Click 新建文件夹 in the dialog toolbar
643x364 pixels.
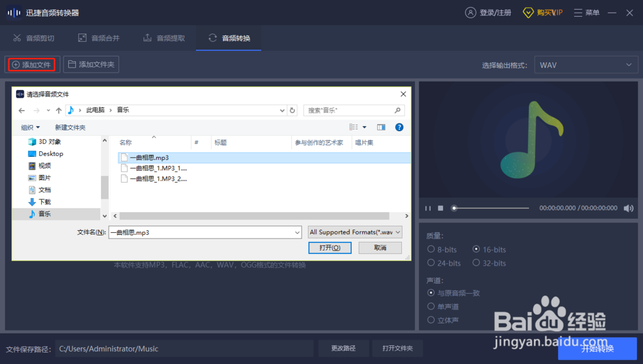70,127
